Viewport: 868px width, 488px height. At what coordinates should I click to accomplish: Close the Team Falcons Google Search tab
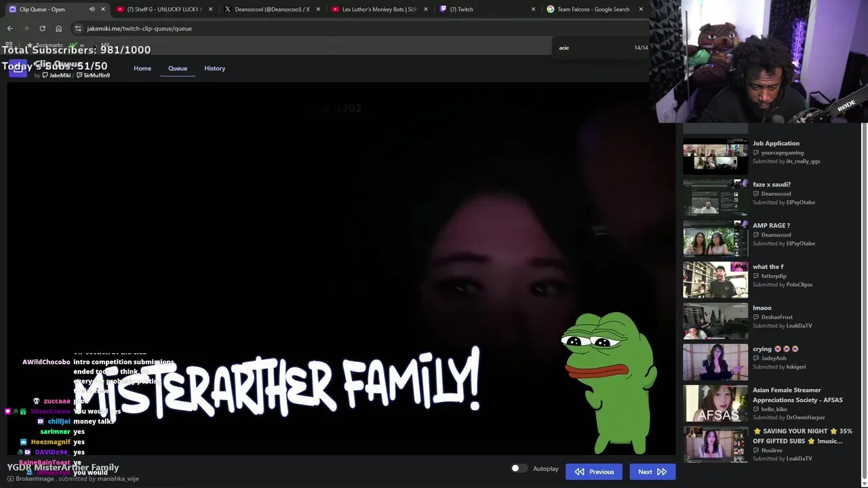pyautogui.click(x=641, y=9)
